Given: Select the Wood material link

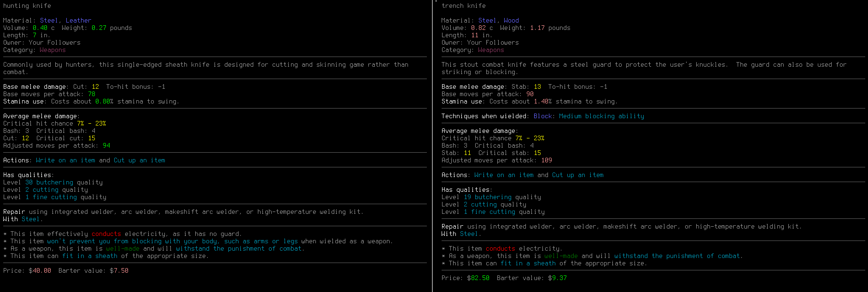Looking at the screenshot, I should [x=511, y=21].
